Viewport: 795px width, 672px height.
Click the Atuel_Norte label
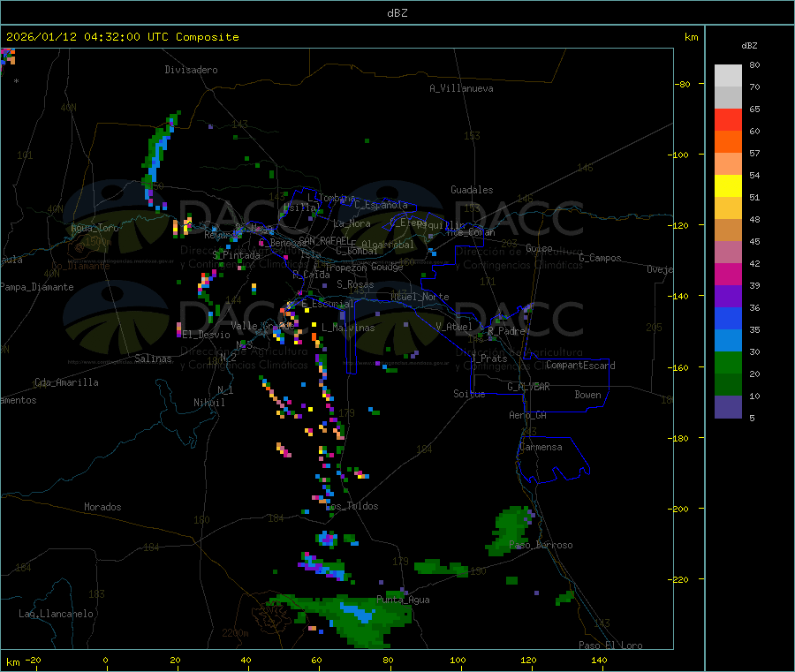[420, 297]
